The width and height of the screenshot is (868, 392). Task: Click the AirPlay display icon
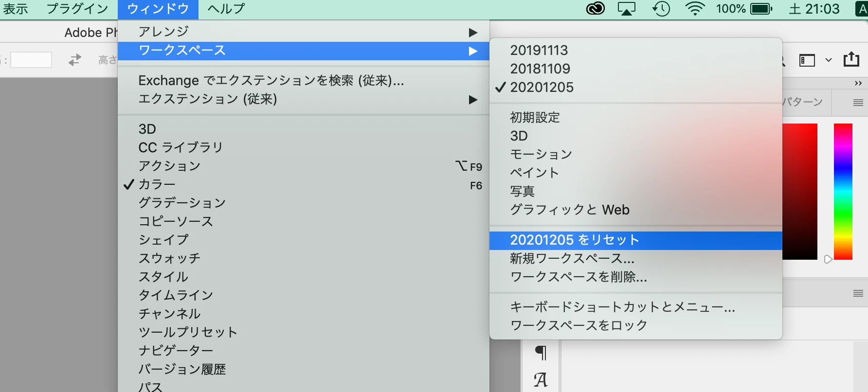627,9
